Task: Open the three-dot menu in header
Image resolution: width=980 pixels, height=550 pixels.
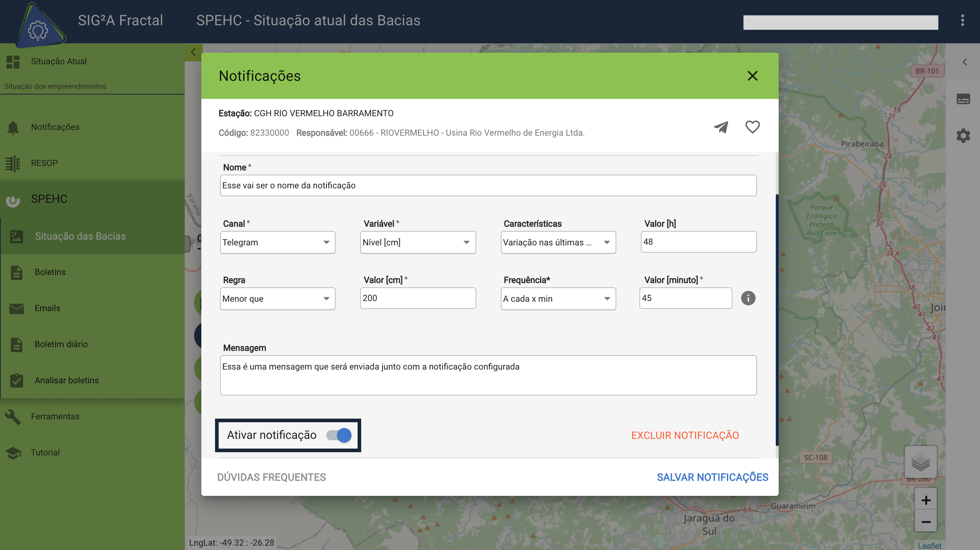Action: point(963,21)
